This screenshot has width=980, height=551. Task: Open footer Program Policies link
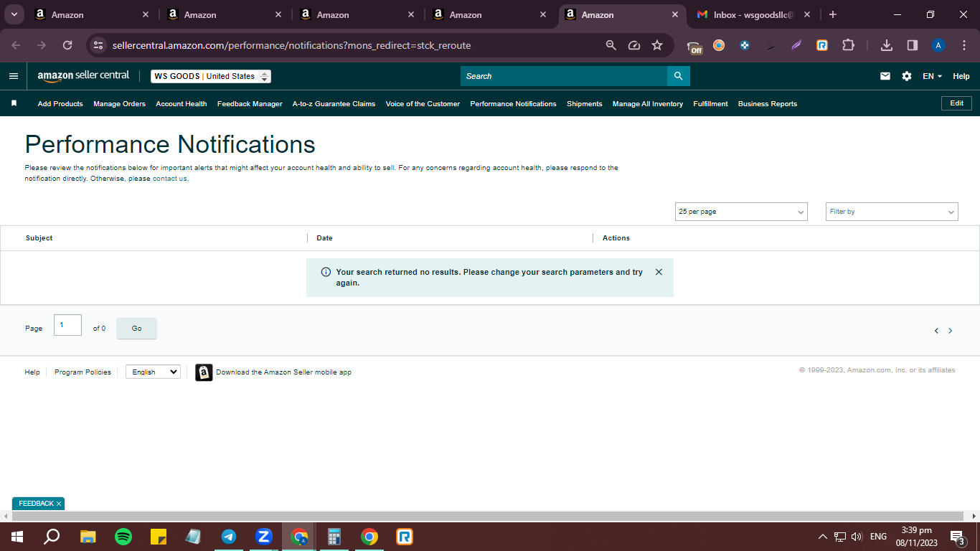(83, 372)
